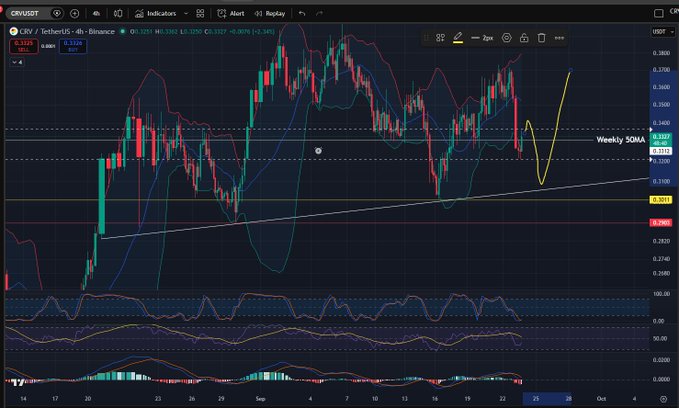This screenshot has height=408, width=679.
Task: Click the red 0.2903 price label
Action: click(660, 223)
